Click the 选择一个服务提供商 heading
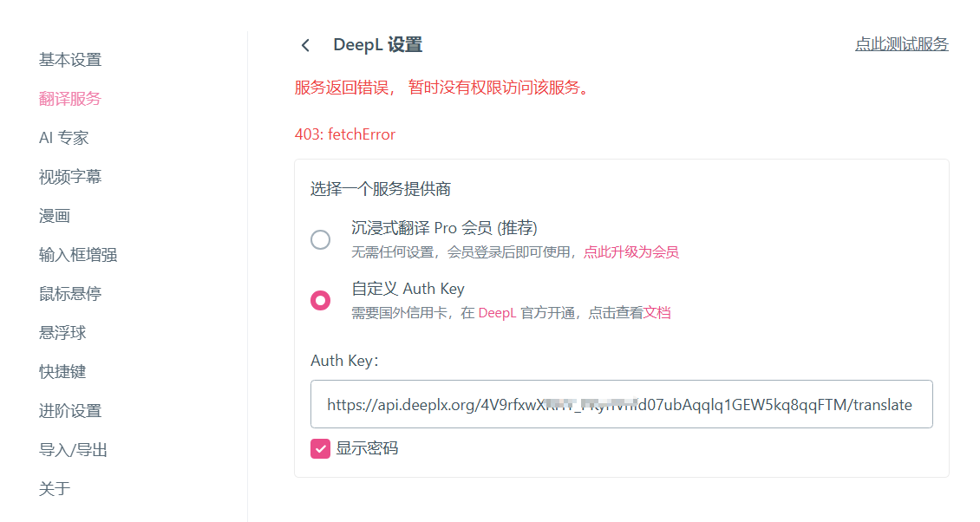980x522 pixels. point(381,189)
